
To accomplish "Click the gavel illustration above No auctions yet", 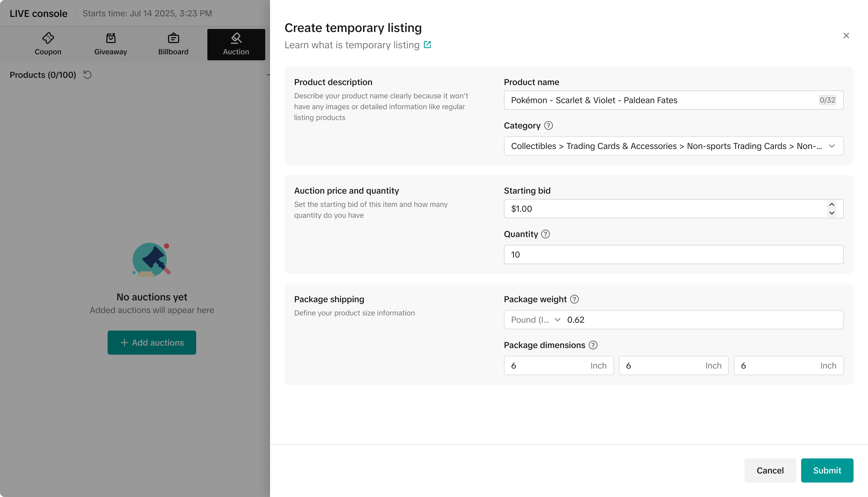I will 151,260.
